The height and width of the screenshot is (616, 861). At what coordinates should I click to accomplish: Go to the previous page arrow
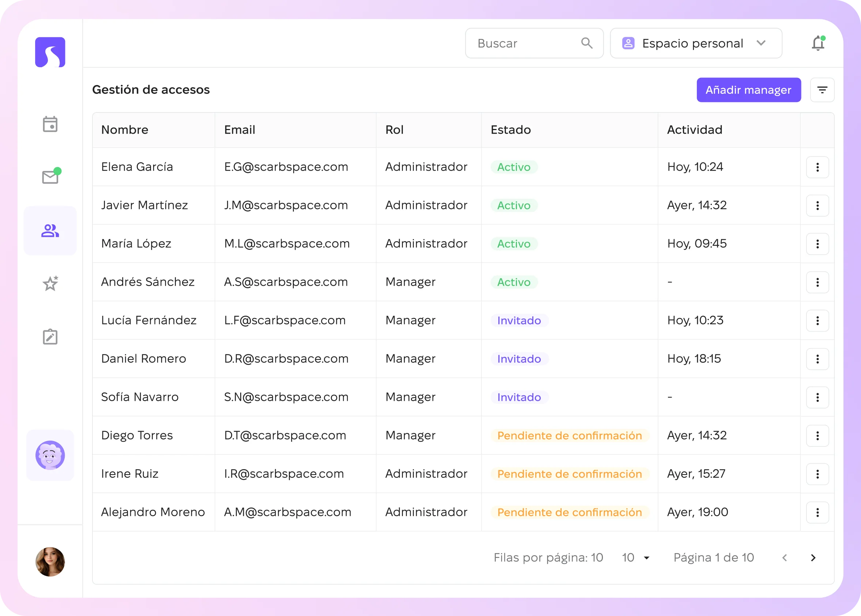pos(785,558)
